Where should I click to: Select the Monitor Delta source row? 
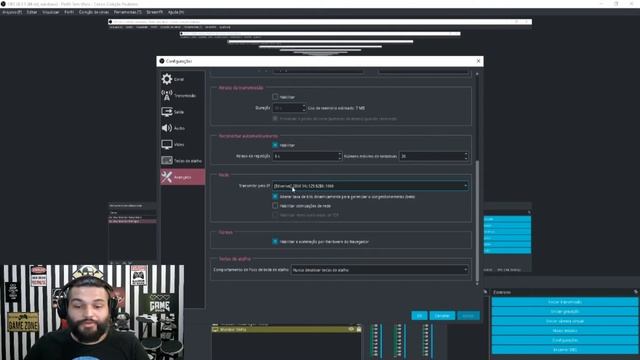coord(287,329)
